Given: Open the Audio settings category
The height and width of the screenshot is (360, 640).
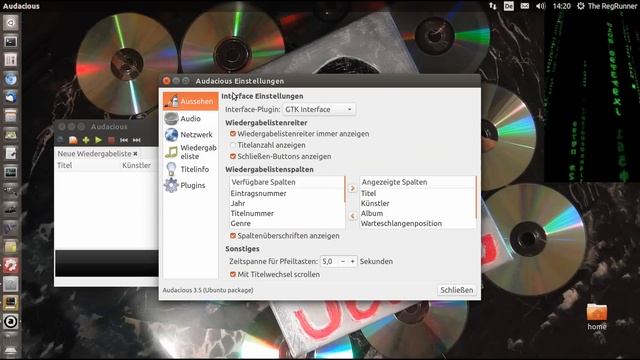Looking at the screenshot, I should pos(191,118).
